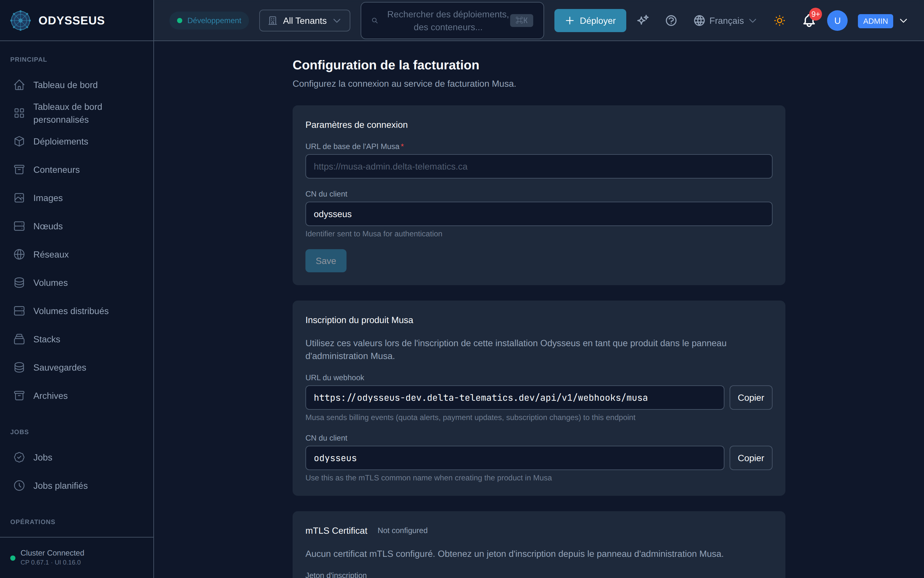
Task: Click the CN du client input under connexion
Action: point(539,214)
